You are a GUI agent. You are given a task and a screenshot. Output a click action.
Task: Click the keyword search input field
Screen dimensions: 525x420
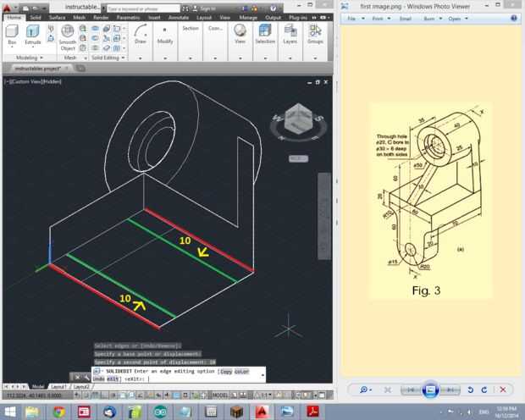143,8
